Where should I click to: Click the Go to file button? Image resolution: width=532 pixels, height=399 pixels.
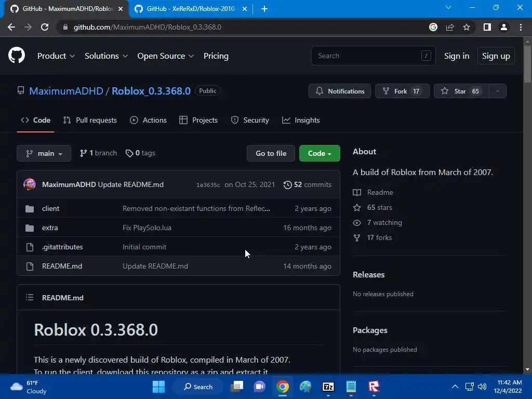tap(271, 153)
